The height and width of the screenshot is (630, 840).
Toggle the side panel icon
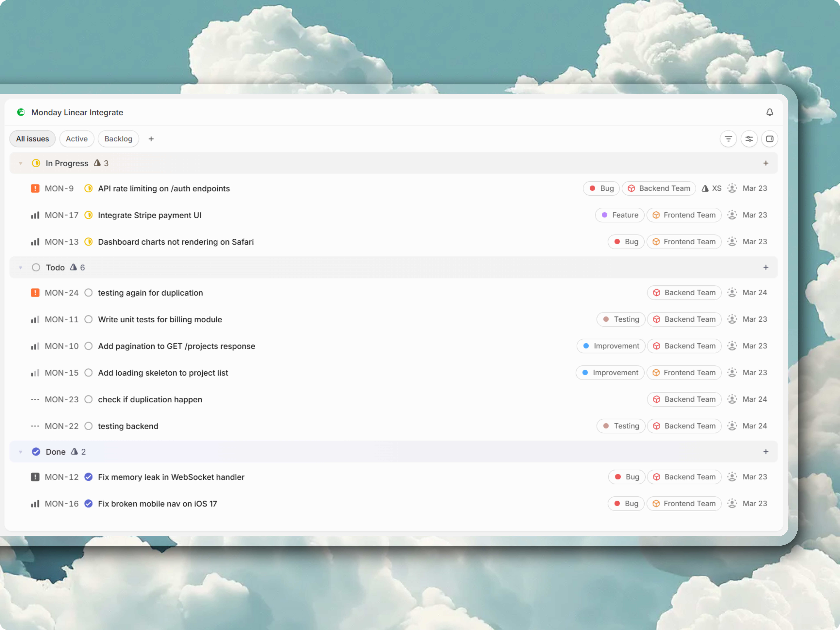pyautogui.click(x=769, y=139)
